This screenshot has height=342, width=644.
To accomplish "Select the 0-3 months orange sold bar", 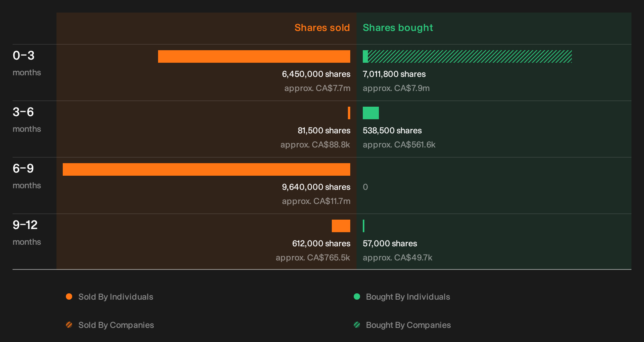I will point(254,56).
